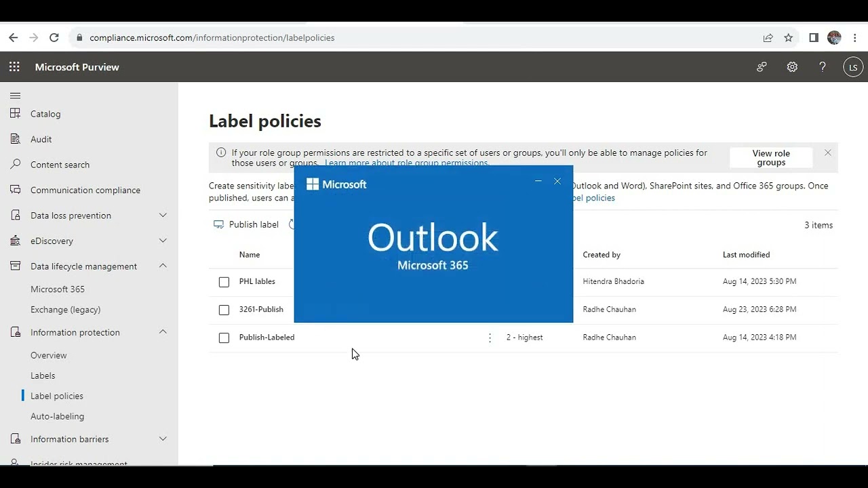Screen dimensions: 868x488
Task: Click 'Hitendra Bhadoria' in Created by column
Action: tap(614, 281)
